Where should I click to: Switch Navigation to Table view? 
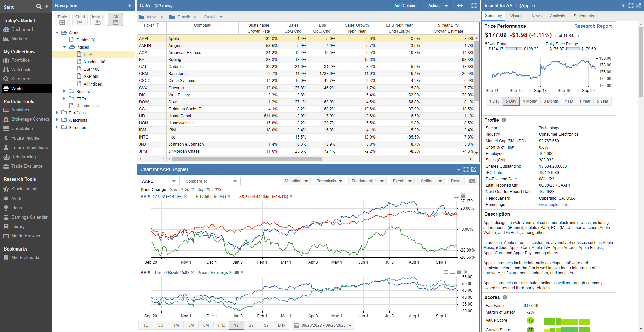coord(62,20)
